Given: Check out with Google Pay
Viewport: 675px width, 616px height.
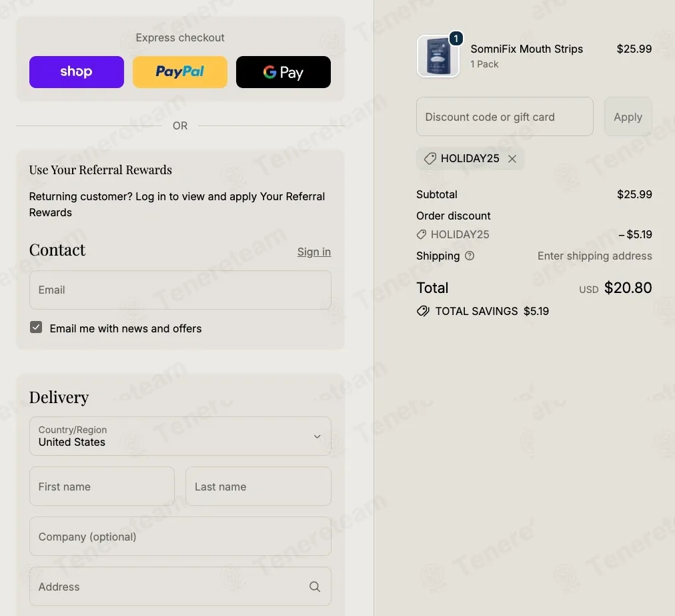Looking at the screenshot, I should 283,72.
